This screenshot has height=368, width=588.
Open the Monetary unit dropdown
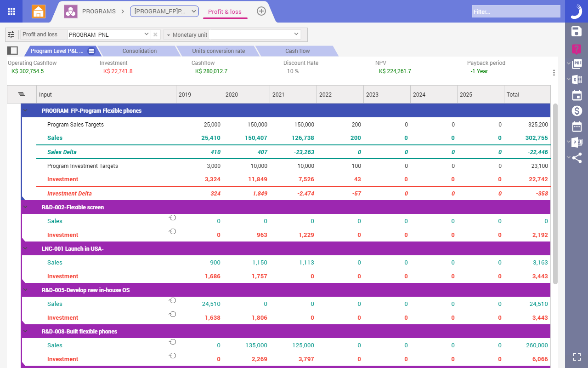coord(296,34)
